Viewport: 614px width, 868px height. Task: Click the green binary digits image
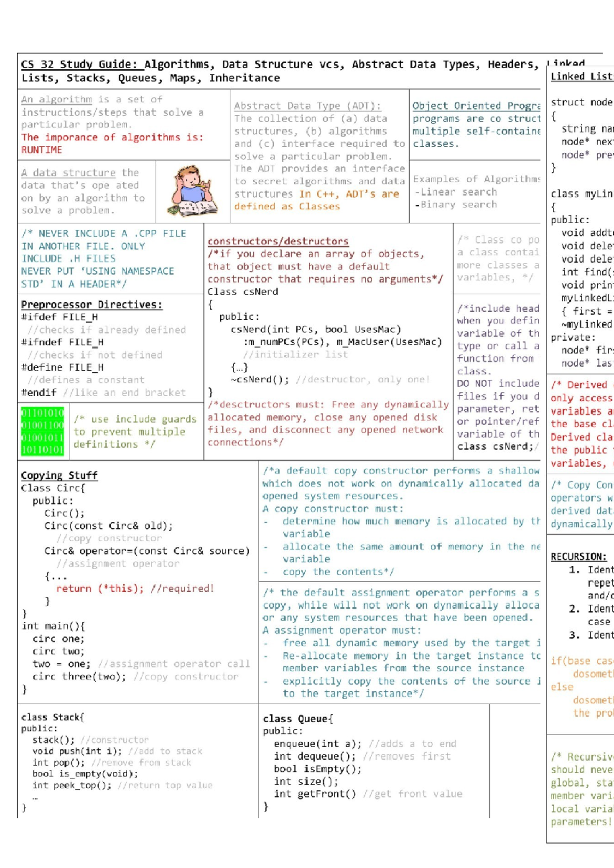coord(43,431)
